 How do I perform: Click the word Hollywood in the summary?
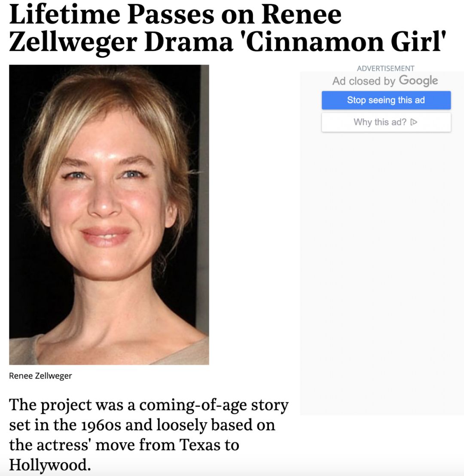click(x=49, y=464)
